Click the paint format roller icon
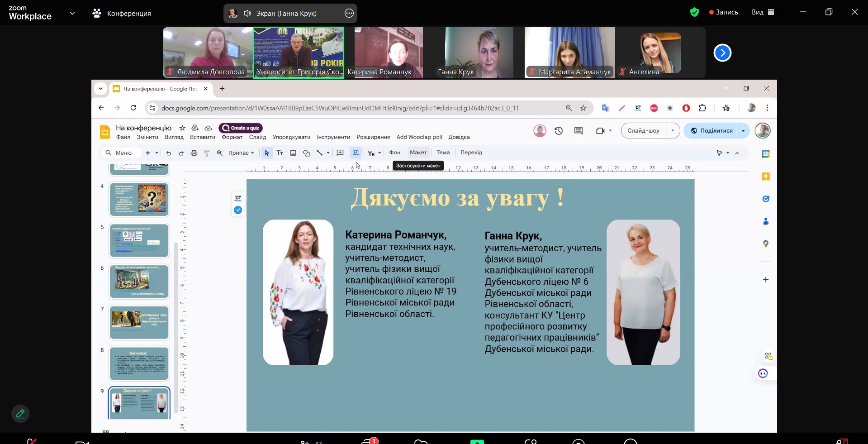Screen dimensions: 868x444 coord(207,153)
